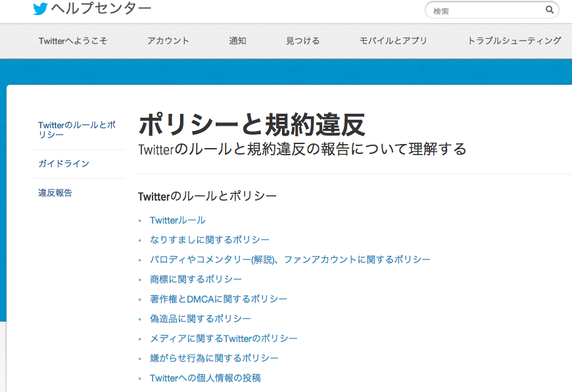Viewport: 572px width, 392px height.
Task: Open 偽造品に関するポリシー link
Action: coord(201,318)
